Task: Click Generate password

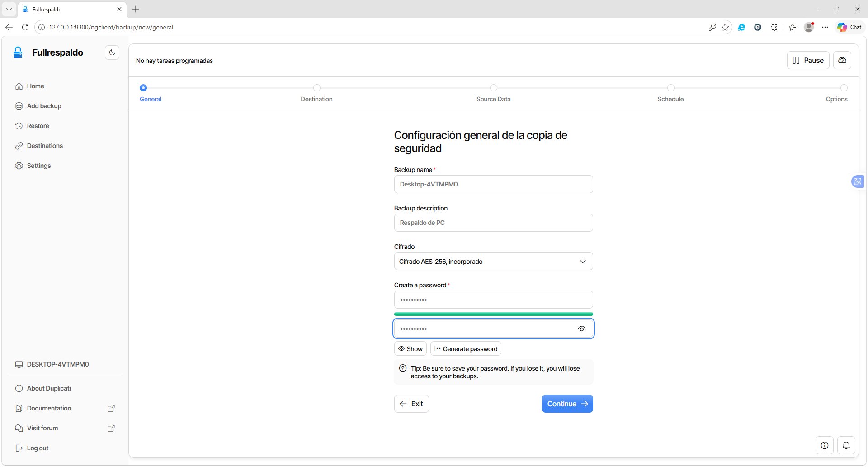Action: (x=466, y=348)
